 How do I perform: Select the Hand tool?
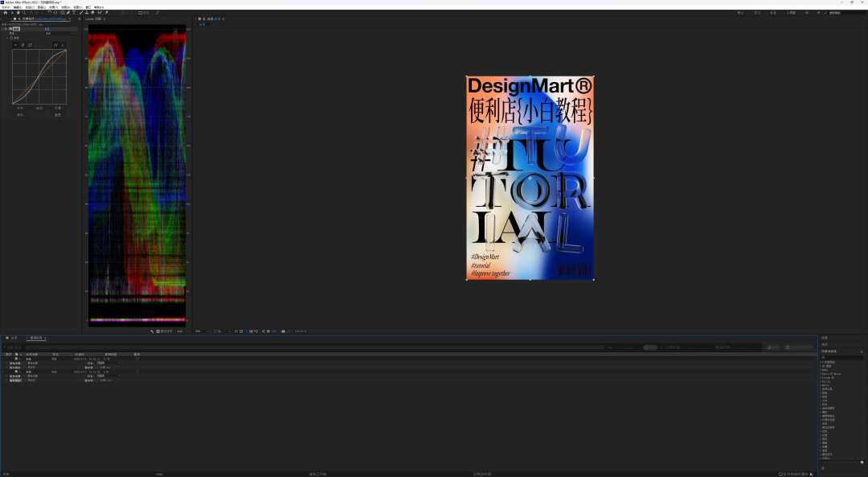click(18, 13)
